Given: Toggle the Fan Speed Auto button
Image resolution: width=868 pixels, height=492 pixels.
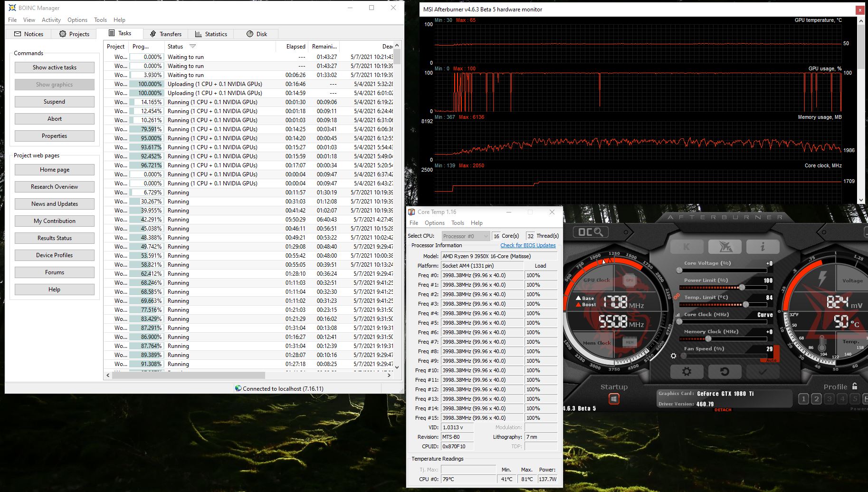Looking at the screenshot, I should (x=771, y=360).
